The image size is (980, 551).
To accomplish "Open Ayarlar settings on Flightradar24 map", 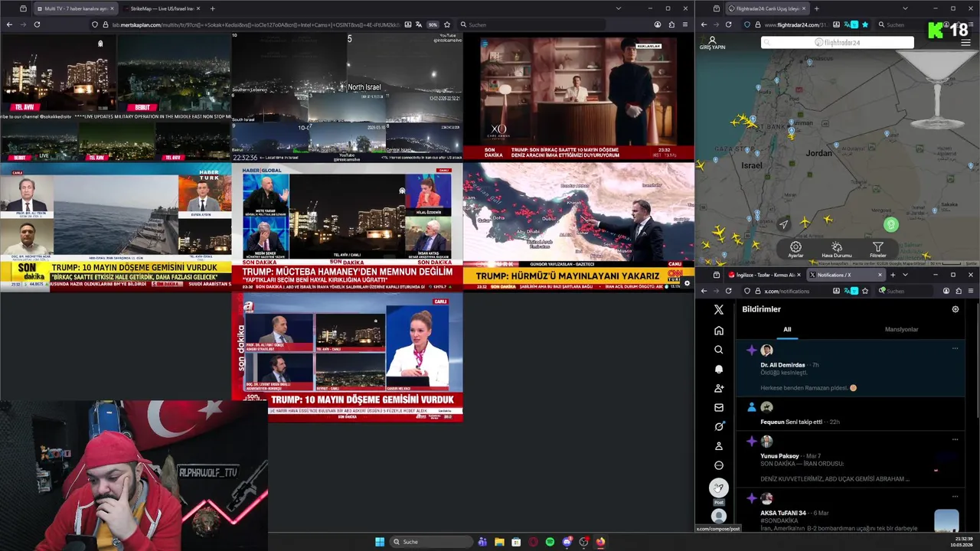I will [795, 249].
